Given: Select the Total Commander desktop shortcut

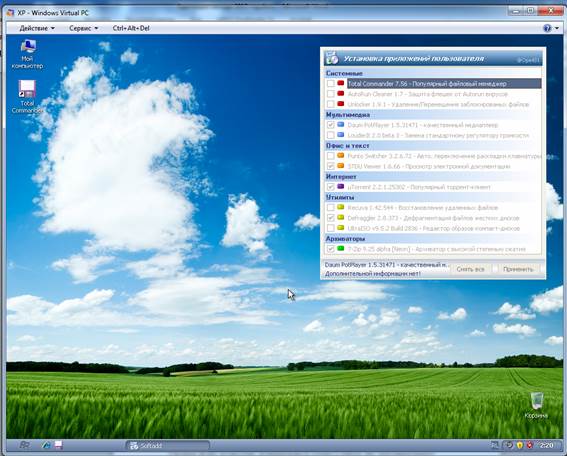Looking at the screenshot, I should pos(27,97).
